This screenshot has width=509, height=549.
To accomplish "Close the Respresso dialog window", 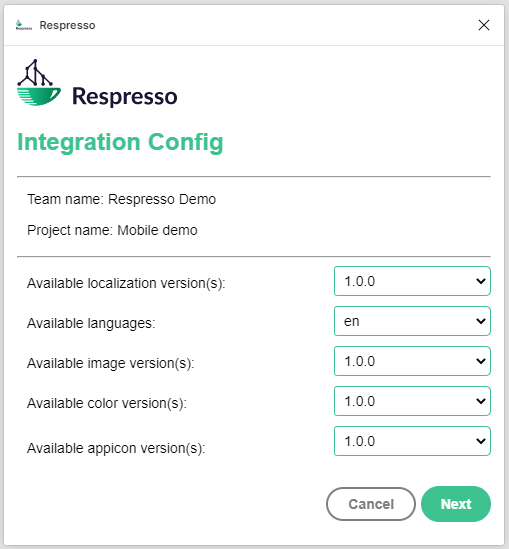I will [x=484, y=25].
